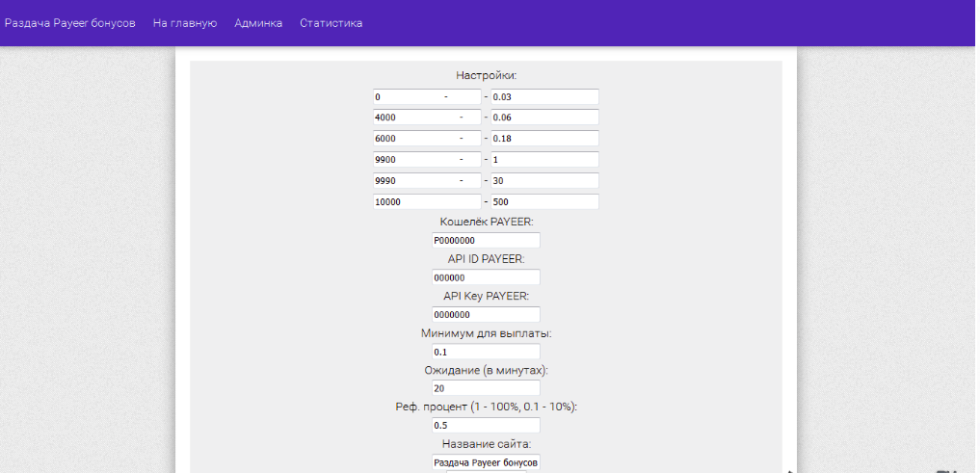Click the Ожидание (в минутах): label
This screenshot has height=473, width=980.
coord(487,371)
